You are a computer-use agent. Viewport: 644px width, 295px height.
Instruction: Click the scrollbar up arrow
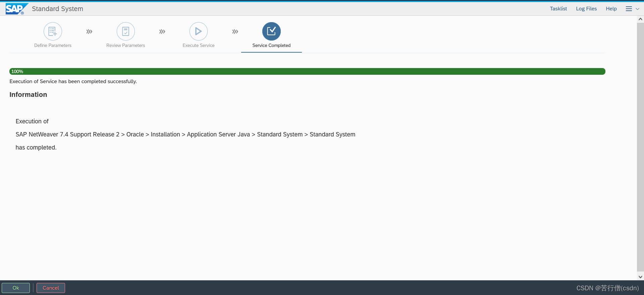(640, 19)
